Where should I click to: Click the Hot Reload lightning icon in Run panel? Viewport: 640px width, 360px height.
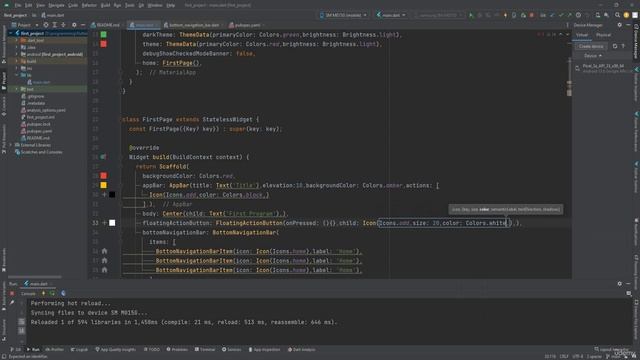click(44, 293)
